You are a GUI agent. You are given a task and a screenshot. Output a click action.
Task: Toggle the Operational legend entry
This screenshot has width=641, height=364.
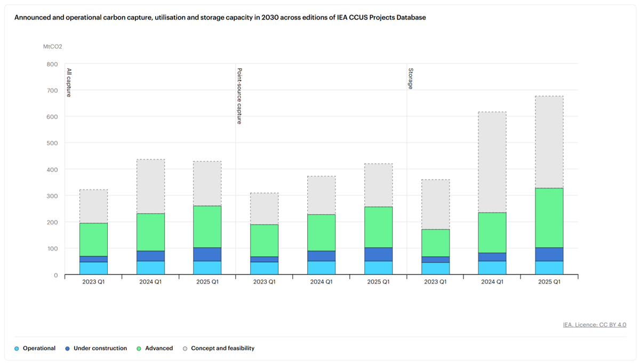coord(35,348)
